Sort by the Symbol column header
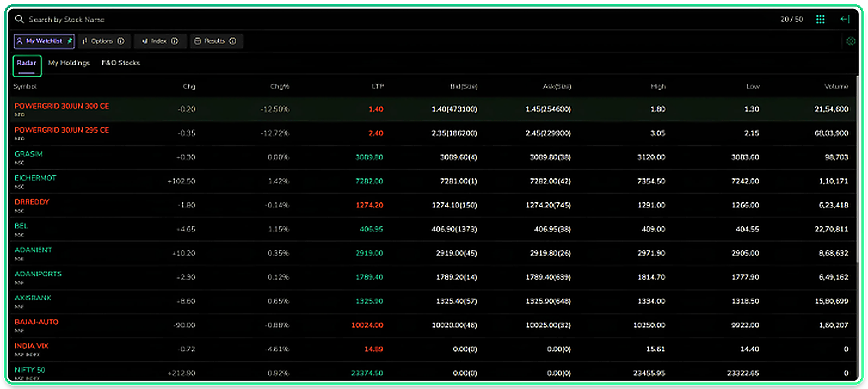Image resolution: width=868 pixels, height=389 pixels. (x=25, y=87)
